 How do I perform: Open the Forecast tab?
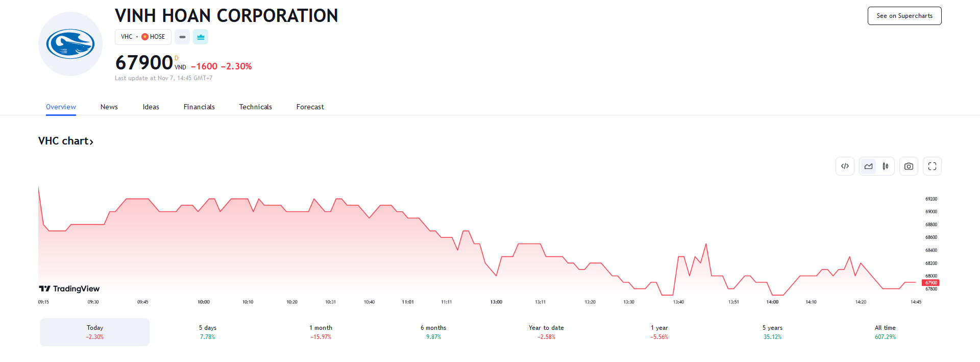tap(310, 107)
